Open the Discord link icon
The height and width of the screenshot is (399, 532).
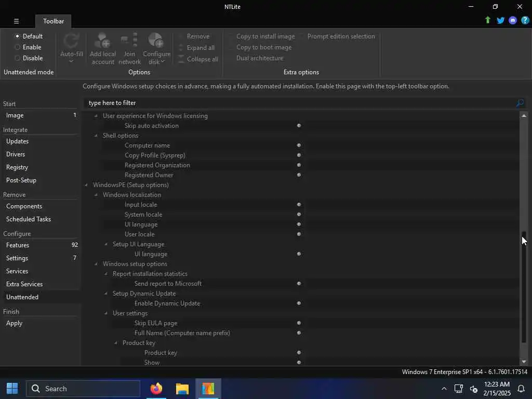click(513, 20)
